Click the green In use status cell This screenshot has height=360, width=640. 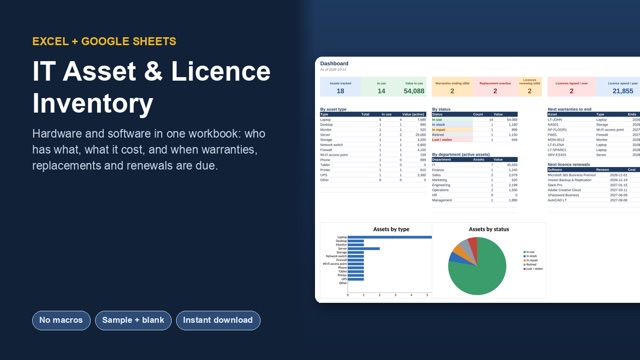(452, 120)
